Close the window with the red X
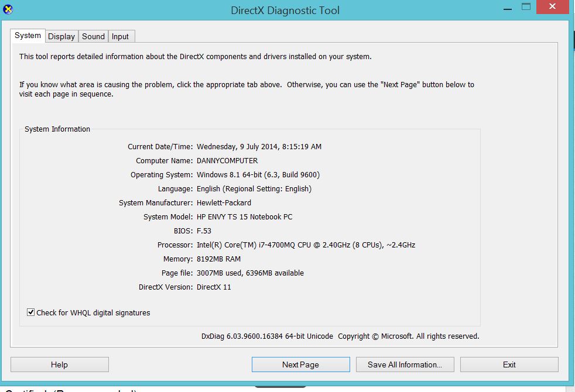The image size is (575, 392). click(552, 6)
